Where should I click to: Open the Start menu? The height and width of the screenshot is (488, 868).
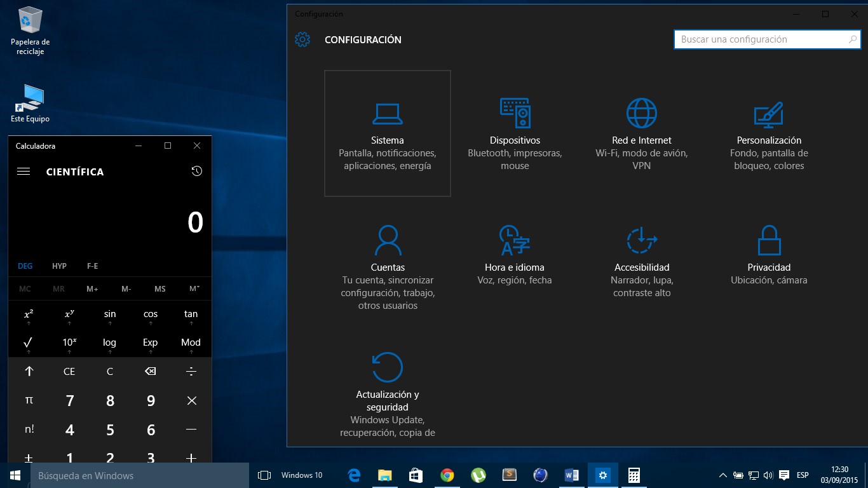click(x=13, y=475)
